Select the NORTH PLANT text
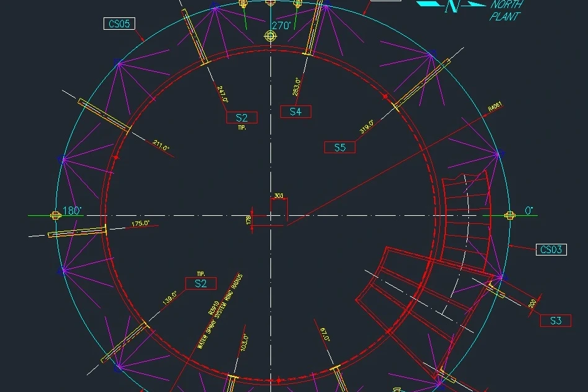Image resolution: width=588 pixels, height=392 pixels. (506, 11)
